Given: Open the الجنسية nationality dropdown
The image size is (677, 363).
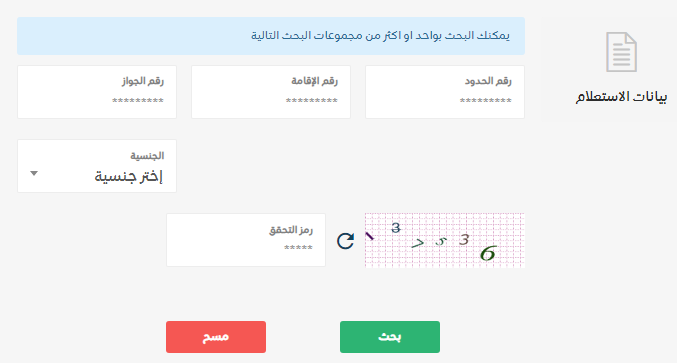Looking at the screenshot, I should 97,166.
